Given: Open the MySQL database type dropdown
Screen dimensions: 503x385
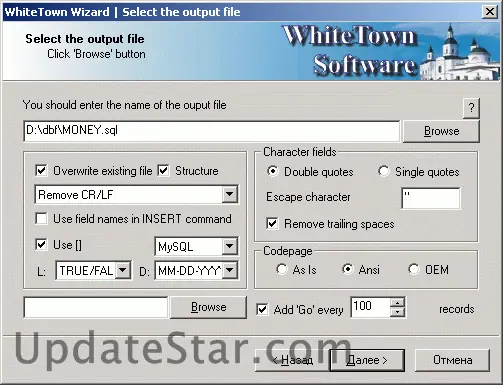Looking at the screenshot, I should (x=229, y=246).
